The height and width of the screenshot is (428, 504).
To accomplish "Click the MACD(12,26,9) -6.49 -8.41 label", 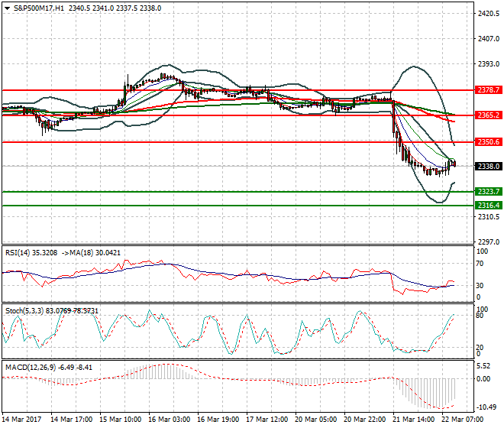I will (49, 368).
